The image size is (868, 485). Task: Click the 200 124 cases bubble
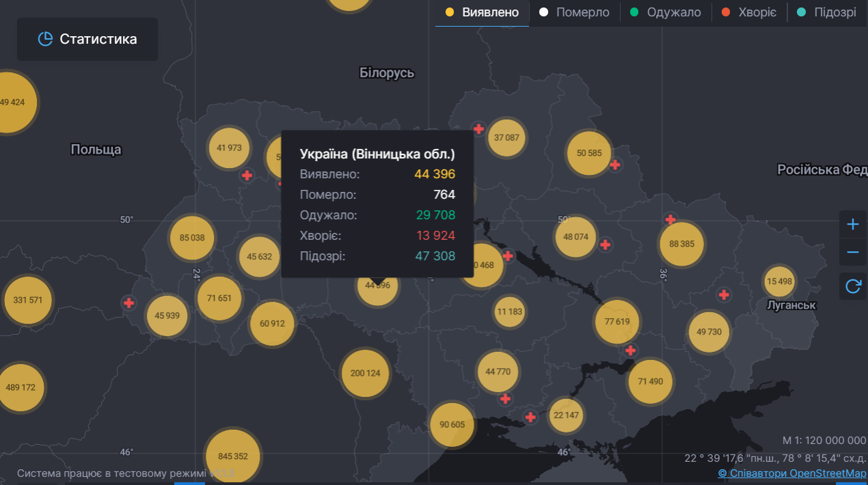click(365, 373)
